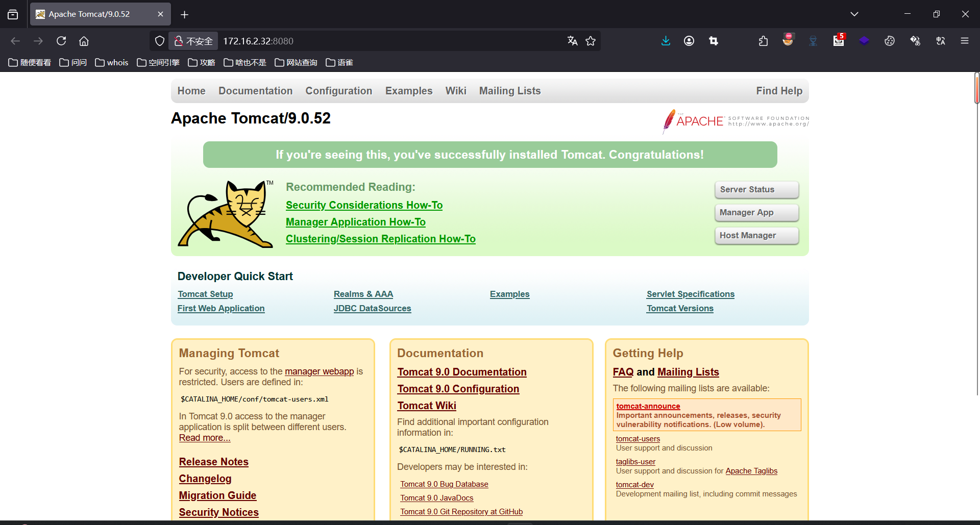Open a new browser tab
Viewport: 980px width, 525px height.
185,14
